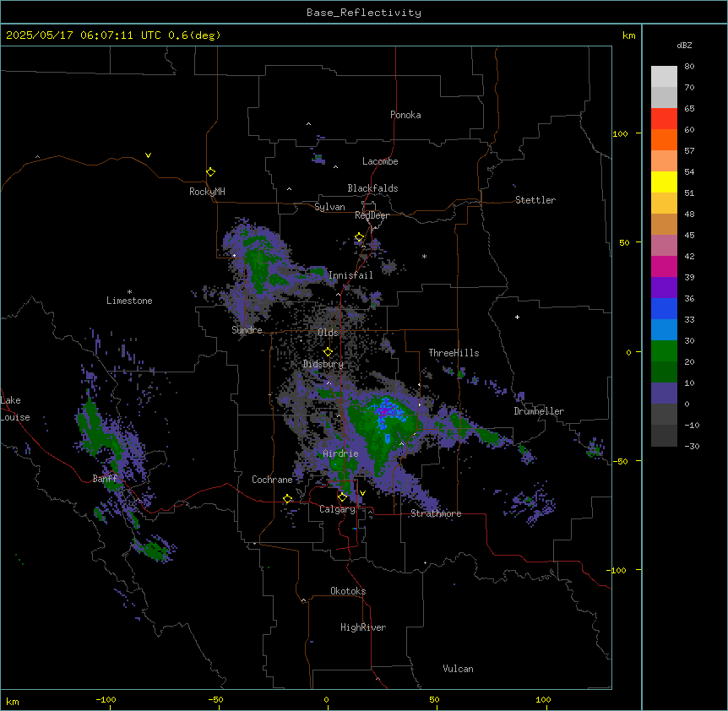The width and height of the screenshot is (728, 711).
Task: Click the white plus marker north of Drumheller
Action: pos(517,317)
